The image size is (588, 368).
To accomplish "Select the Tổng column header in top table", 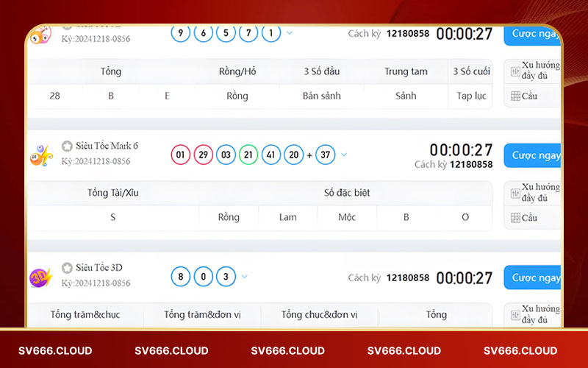I will (111, 71).
